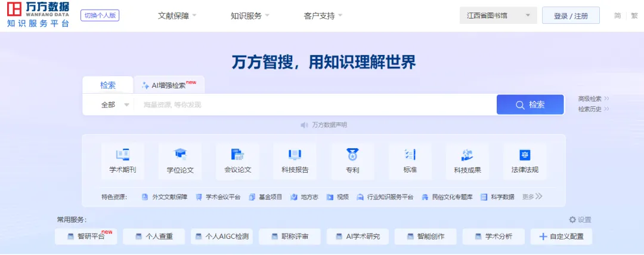The width and height of the screenshot is (644, 255).
Task: Click the 万方数据声明 speaker icon
Action: tap(304, 125)
